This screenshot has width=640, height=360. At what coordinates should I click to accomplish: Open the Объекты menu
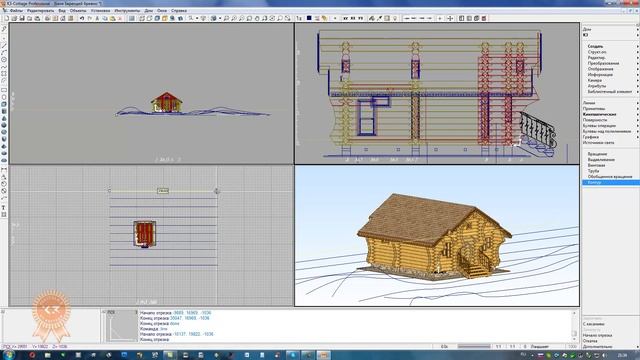[78, 11]
